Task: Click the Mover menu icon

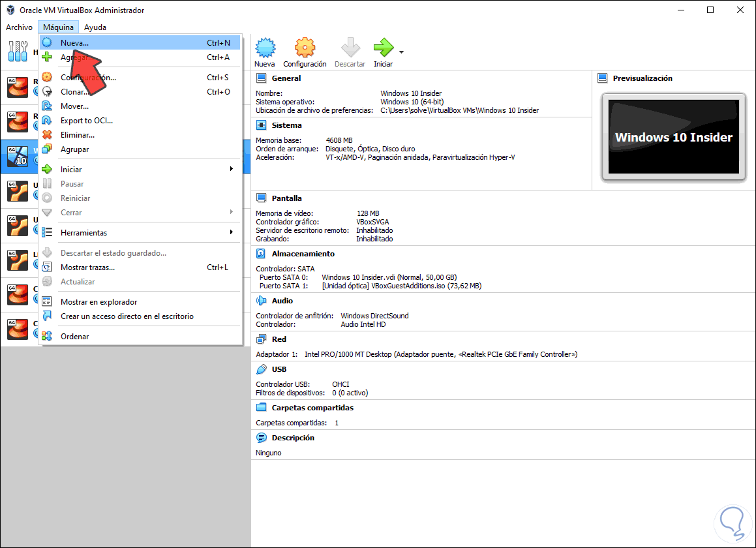Action: click(47, 106)
